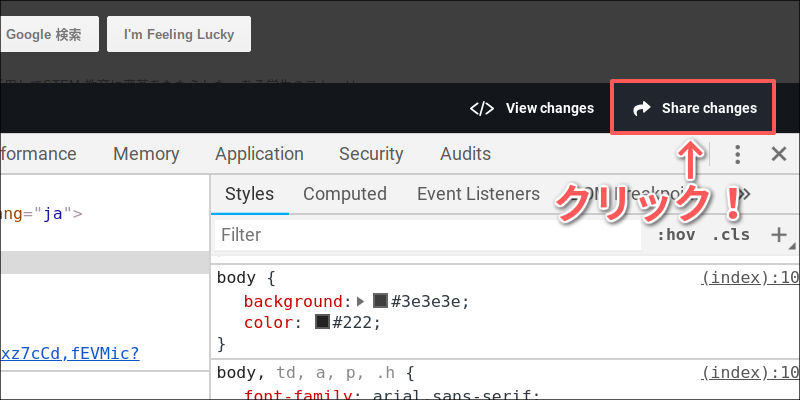This screenshot has width=800, height=400.
Task: Open the #222 color swatch
Action: click(322, 322)
